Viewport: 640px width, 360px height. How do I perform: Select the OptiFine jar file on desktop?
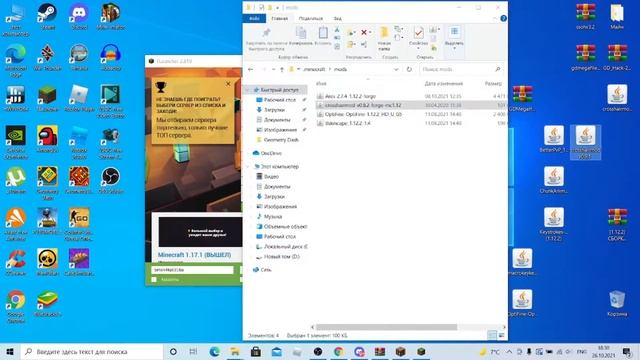522,303
